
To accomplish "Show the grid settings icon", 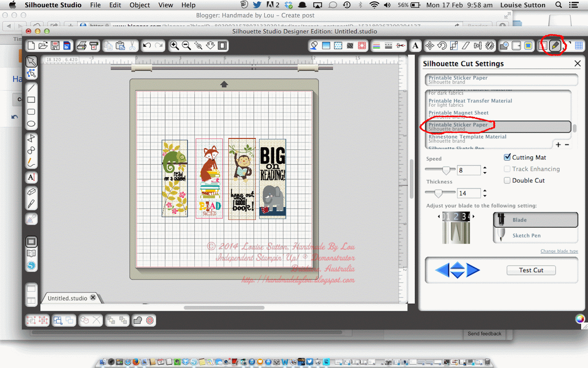I will click(579, 46).
